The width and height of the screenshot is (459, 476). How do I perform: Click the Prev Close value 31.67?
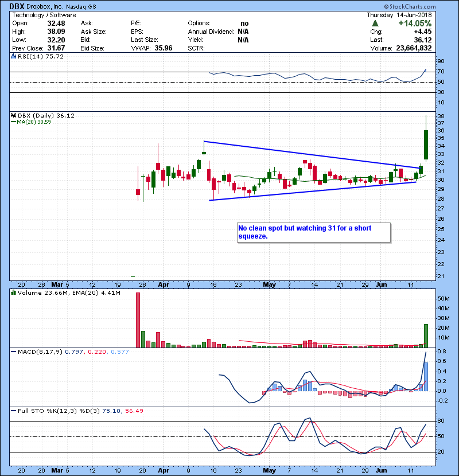(56, 48)
